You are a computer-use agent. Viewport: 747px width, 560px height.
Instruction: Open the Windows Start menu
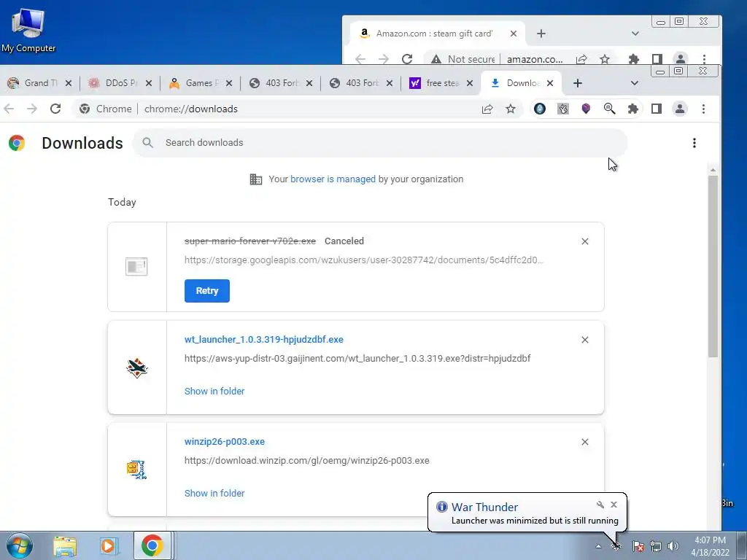[x=19, y=545]
